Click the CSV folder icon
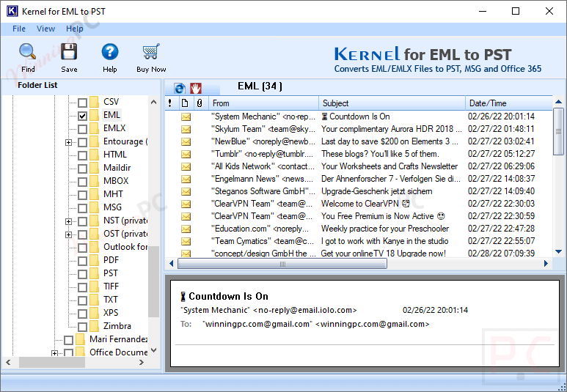 (94, 102)
